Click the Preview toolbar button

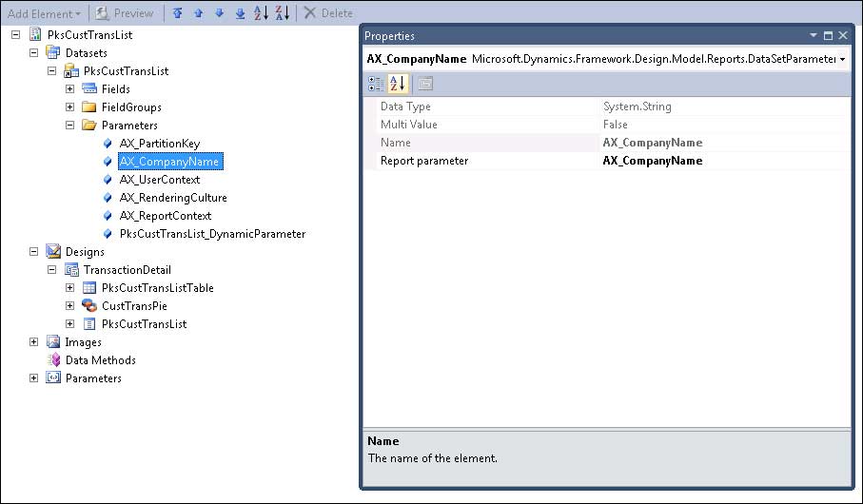pyautogui.click(x=125, y=13)
